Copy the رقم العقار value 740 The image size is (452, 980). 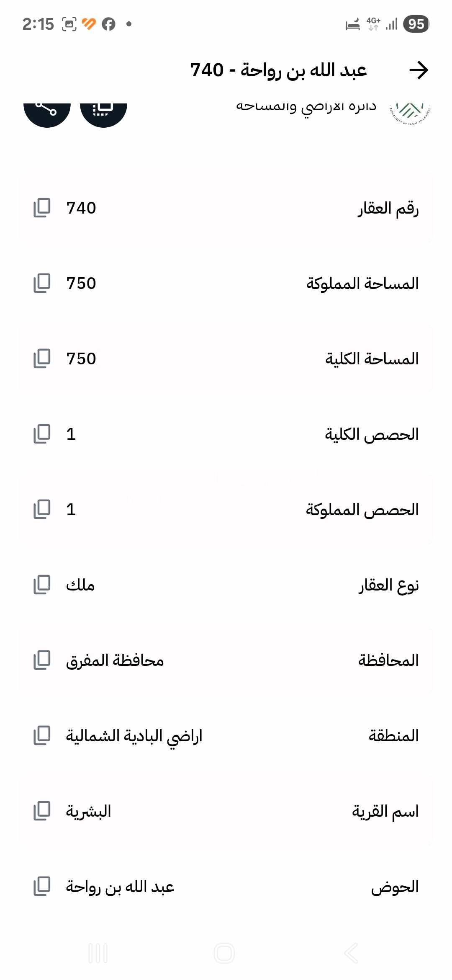(x=42, y=208)
